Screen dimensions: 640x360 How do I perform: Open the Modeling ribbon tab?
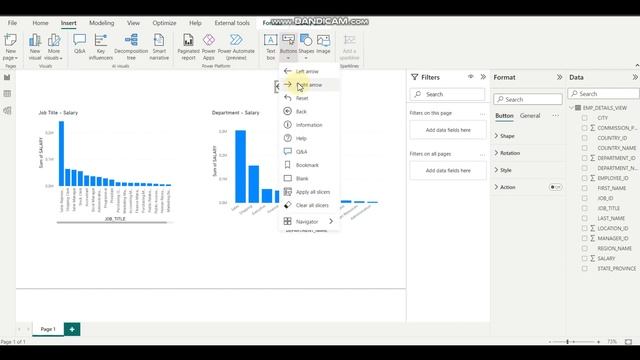click(x=102, y=23)
